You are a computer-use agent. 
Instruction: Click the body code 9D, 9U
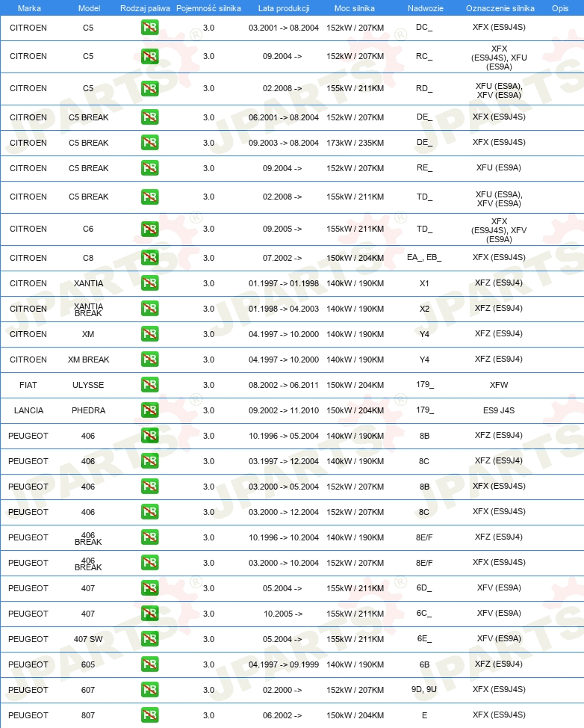point(424,689)
